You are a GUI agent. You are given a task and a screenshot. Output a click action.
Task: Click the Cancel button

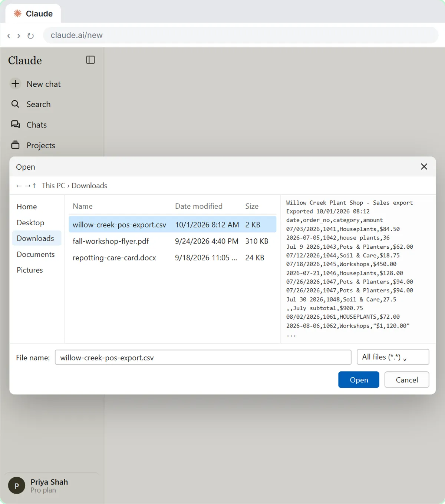click(407, 380)
